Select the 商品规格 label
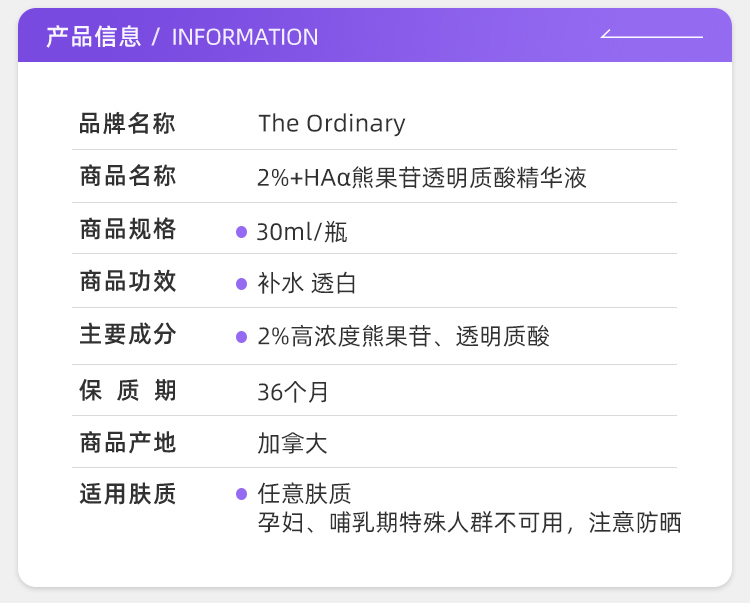Viewport: 750px width, 603px height. tap(127, 230)
